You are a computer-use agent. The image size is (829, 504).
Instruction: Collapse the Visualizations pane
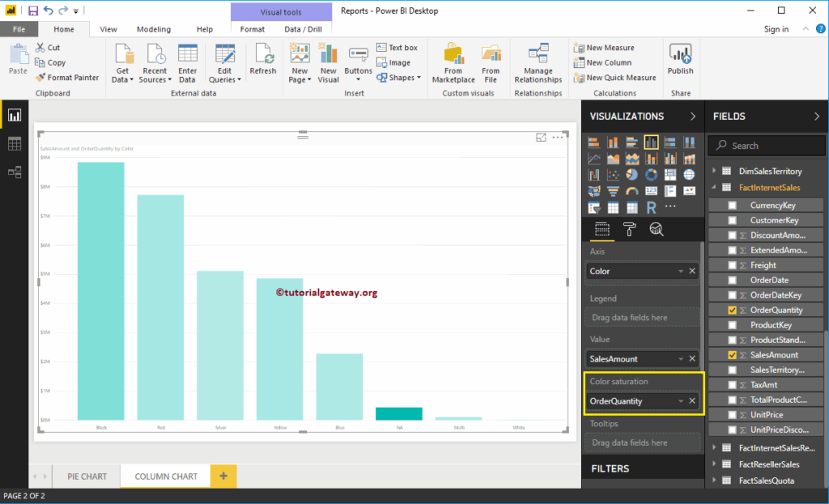click(x=693, y=116)
